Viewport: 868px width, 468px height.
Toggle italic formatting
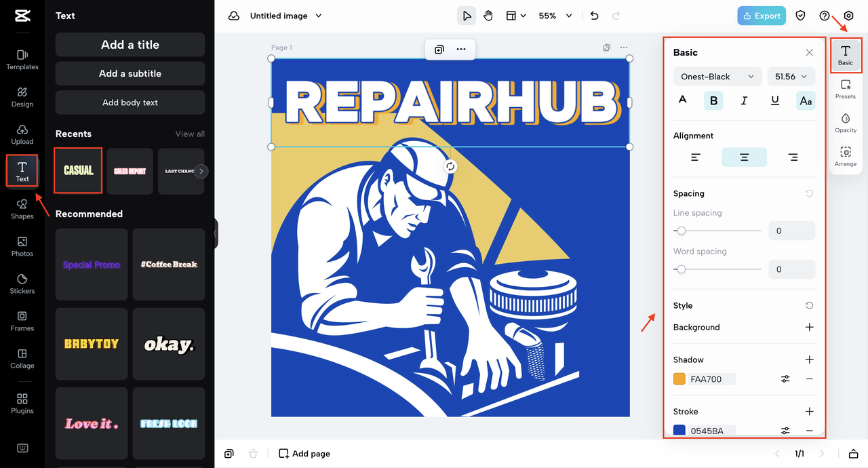(744, 100)
